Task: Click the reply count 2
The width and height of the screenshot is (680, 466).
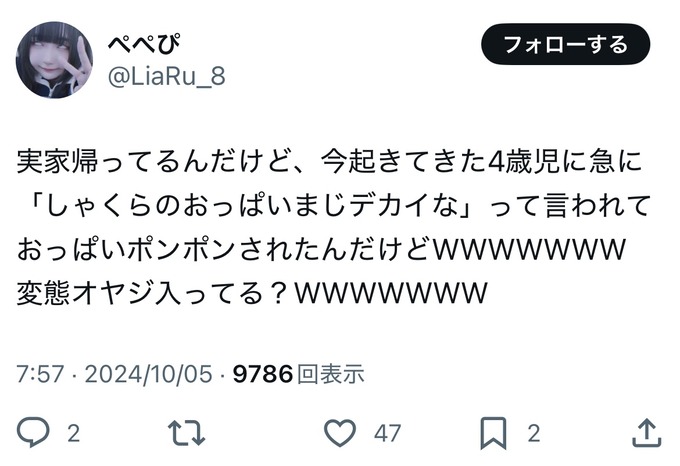Action: [74, 433]
